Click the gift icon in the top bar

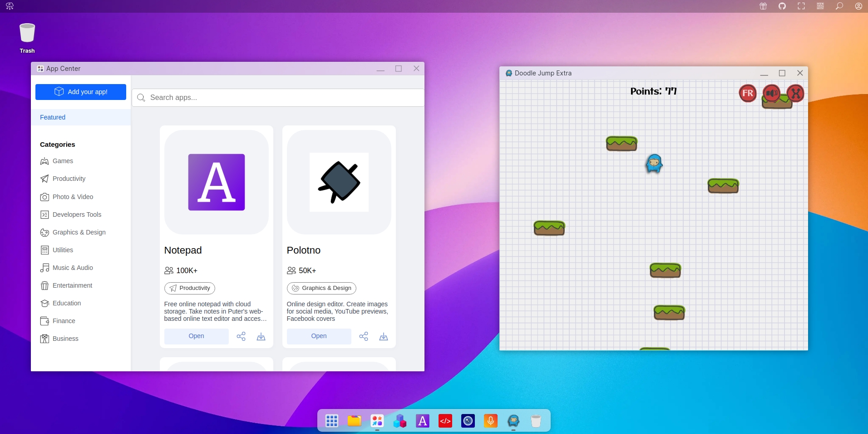(763, 6)
